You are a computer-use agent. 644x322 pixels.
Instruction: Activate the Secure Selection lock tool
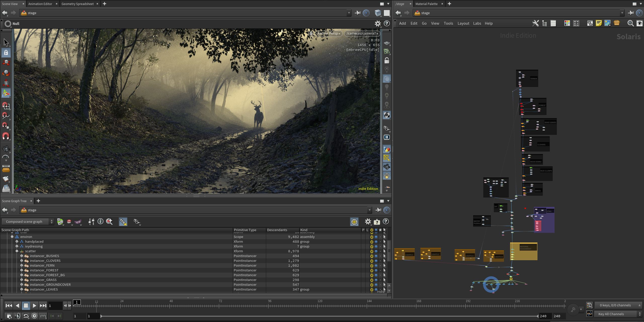point(6,53)
